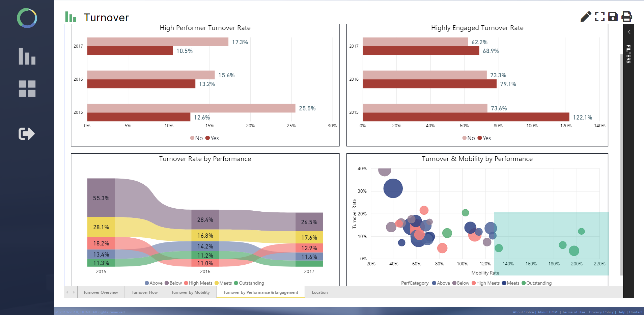The height and width of the screenshot is (315, 644).
Task: Click Outstanding legend under Turnover Rate by Performance
Action: click(x=249, y=283)
